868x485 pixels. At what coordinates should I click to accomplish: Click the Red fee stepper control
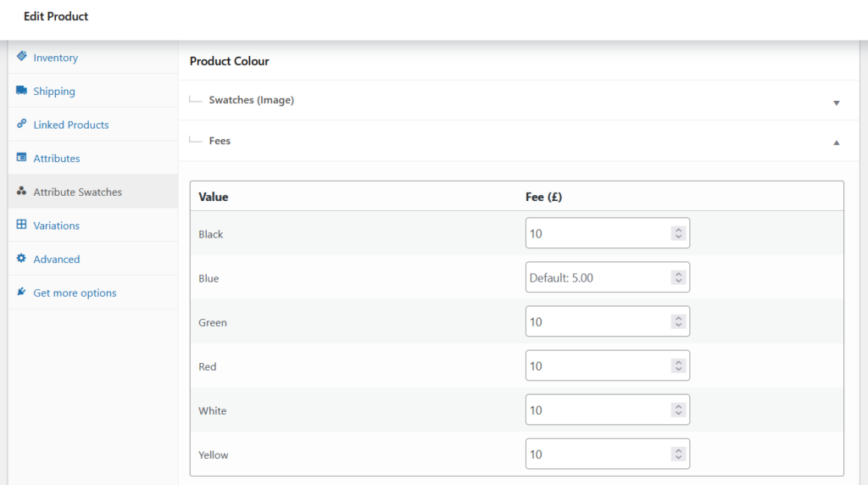pos(678,365)
